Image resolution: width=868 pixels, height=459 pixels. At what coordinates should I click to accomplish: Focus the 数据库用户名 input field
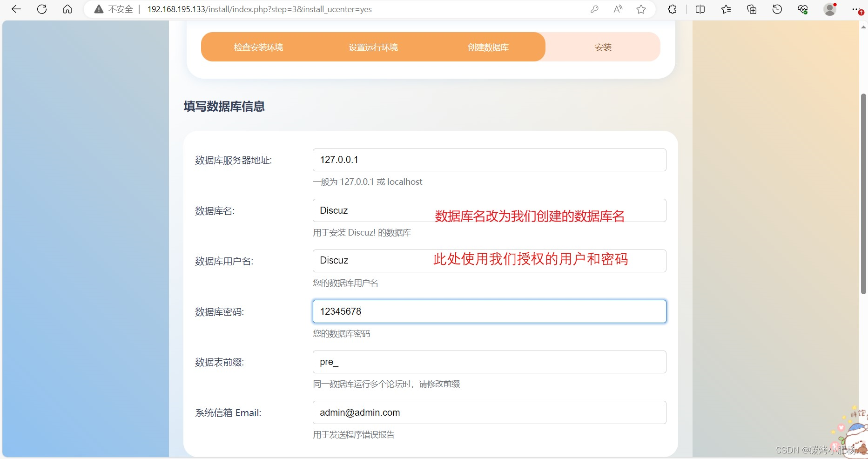click(x=489, y=261)
